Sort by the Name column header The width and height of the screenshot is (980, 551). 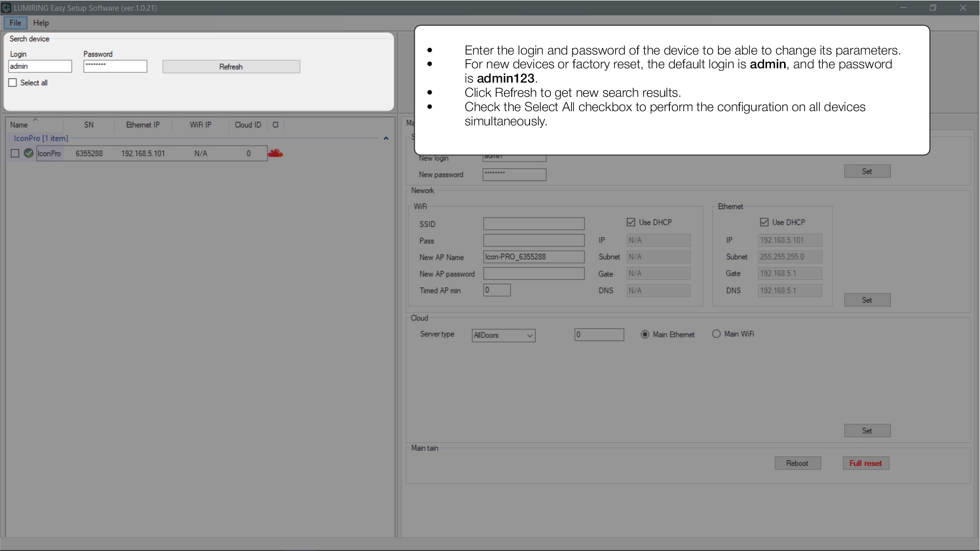(19, 125)
